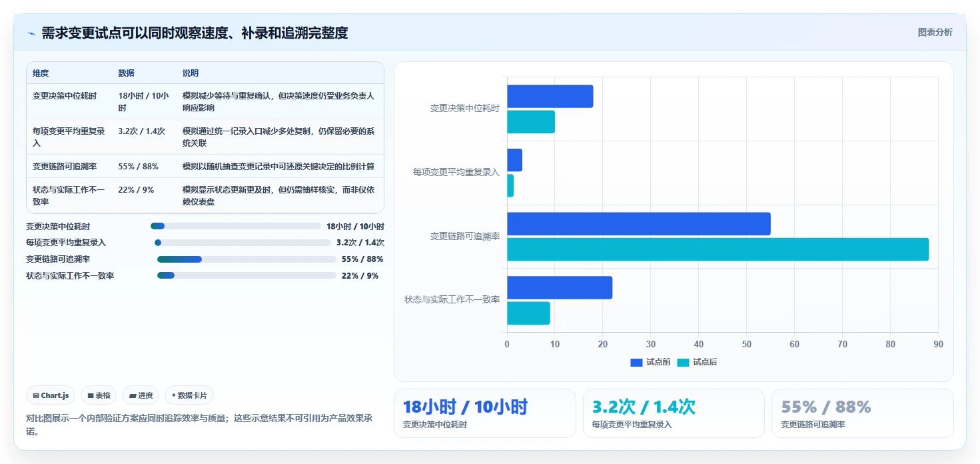Image resolution: width=980 pixels, height=464 pixels.
Task: Click the 试点后 bar for 变更决策中位耗时
Action: point(531,122)
